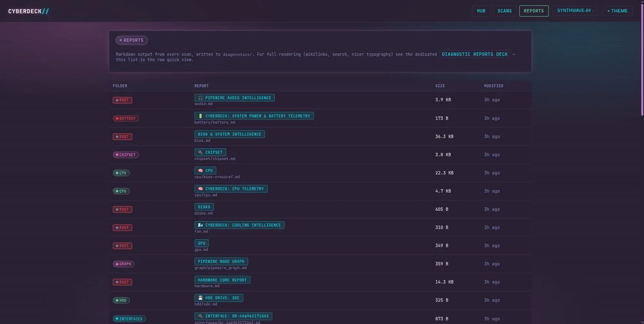The width and height of the screenshot is (644, 324).
Task: Click the BATTERY folder badge
Action: 126,119
